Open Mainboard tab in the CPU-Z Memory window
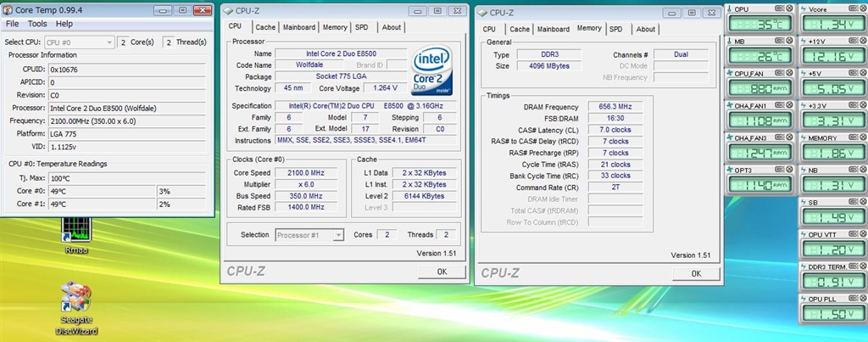The image size is (868, 342). 554,30
